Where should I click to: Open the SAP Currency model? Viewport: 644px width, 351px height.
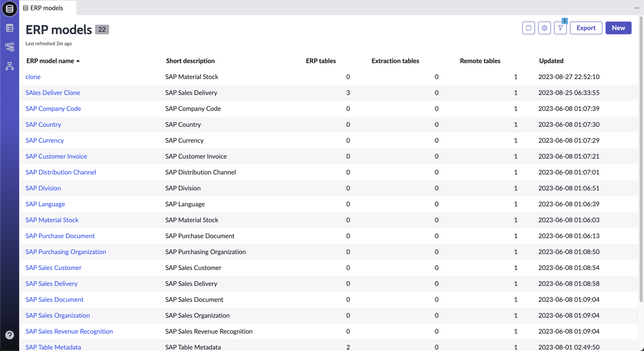pos(45,140)
